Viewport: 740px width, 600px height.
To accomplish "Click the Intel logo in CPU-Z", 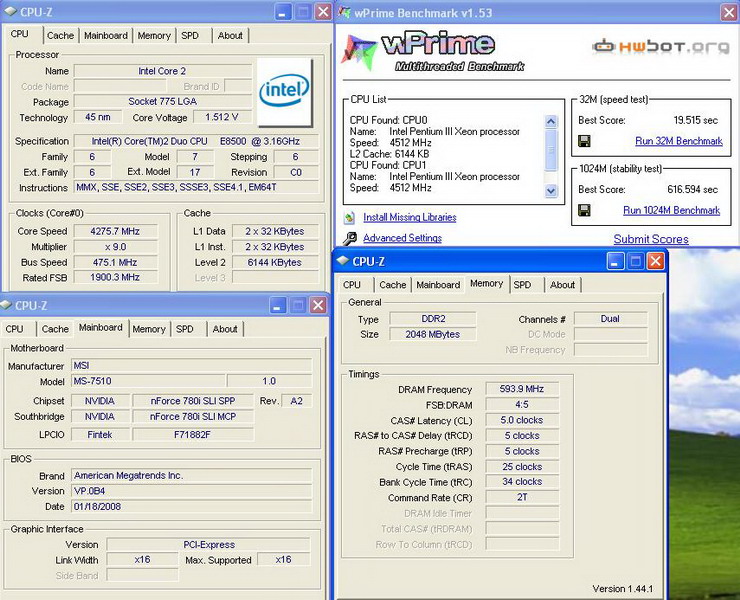I will pyautogui.click(x=284, y=93).
